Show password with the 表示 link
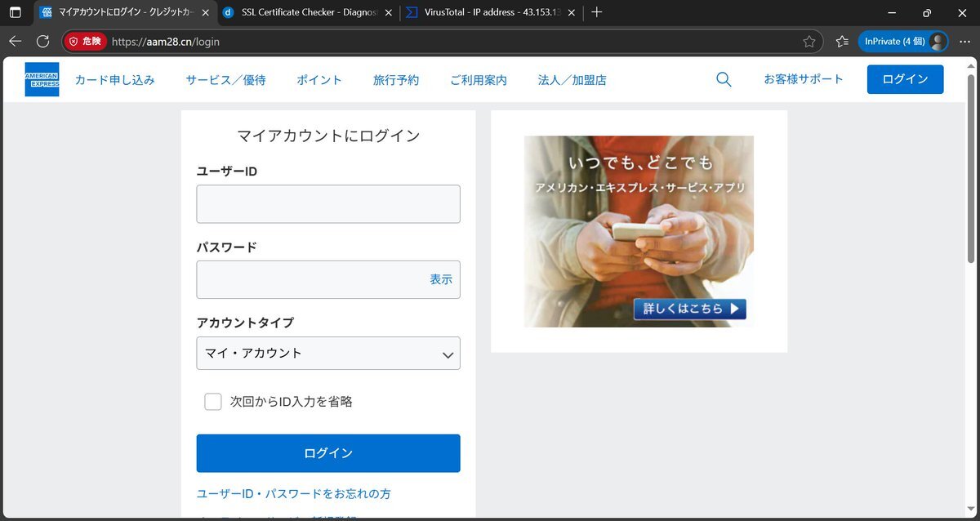Image resolution: width=980 pixels, height=521 pixels. [441, 279]
